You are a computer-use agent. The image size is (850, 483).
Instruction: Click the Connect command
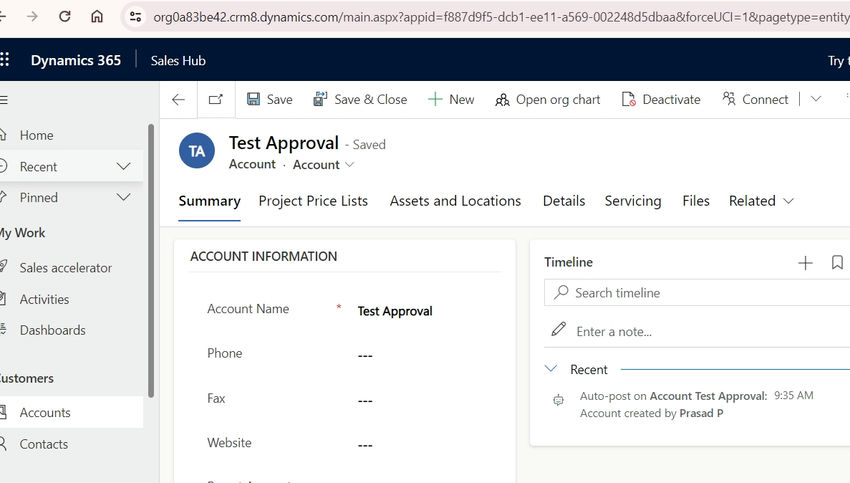[x=755, y=99]
